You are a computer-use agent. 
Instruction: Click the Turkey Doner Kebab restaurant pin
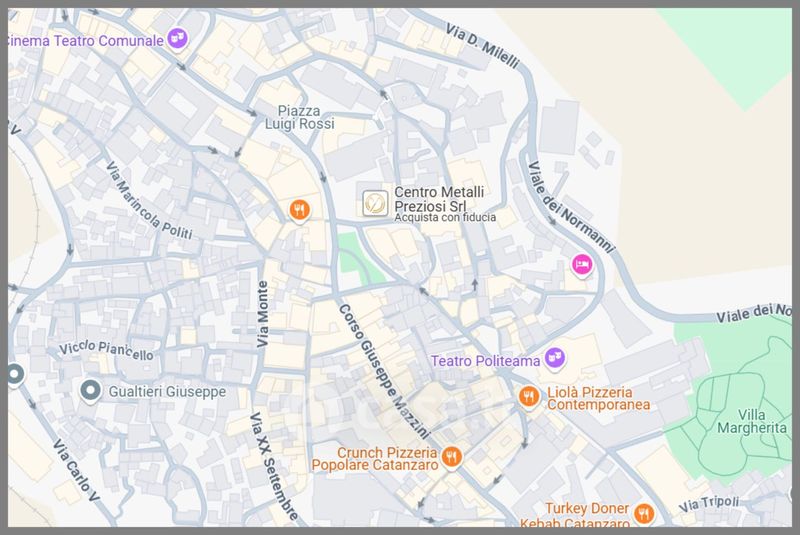click(644, 513)
